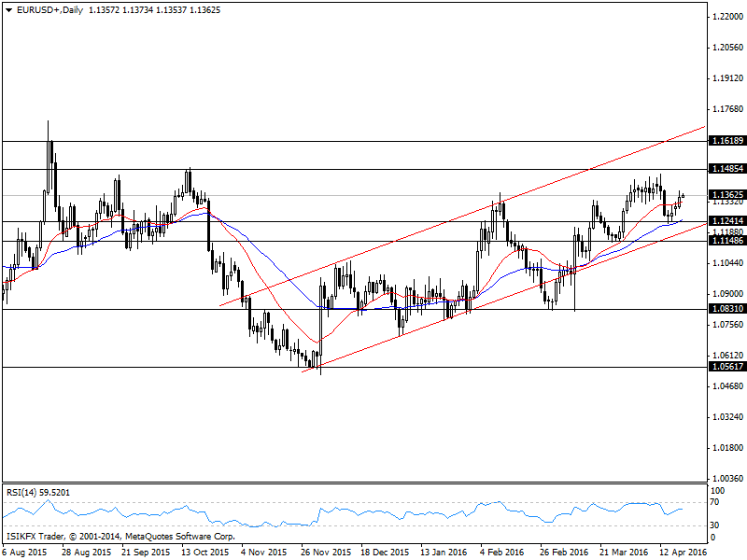This screenshot has width=747, height=560.
Task: Click the 4 Feb 2016 date label
Action: (501, 553)
